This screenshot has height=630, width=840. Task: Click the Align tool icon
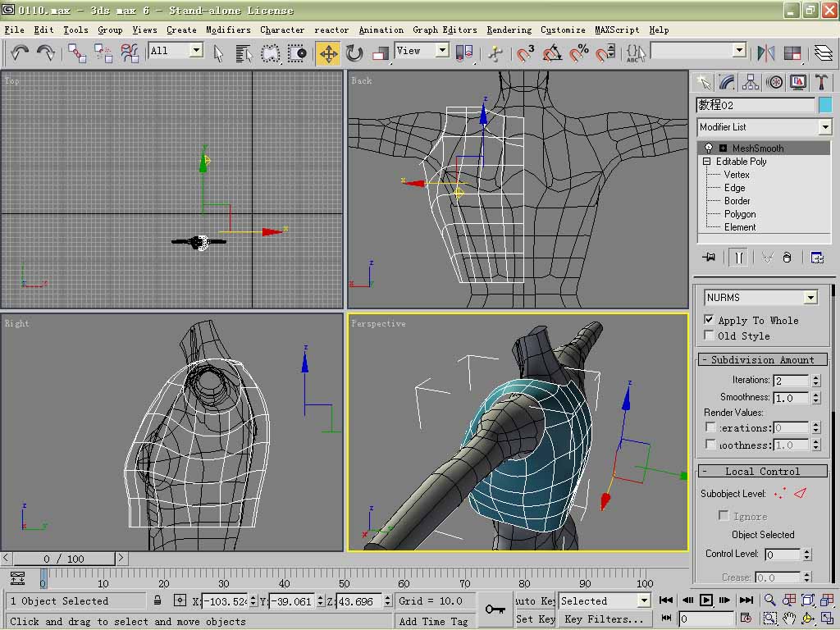[792, 52]
